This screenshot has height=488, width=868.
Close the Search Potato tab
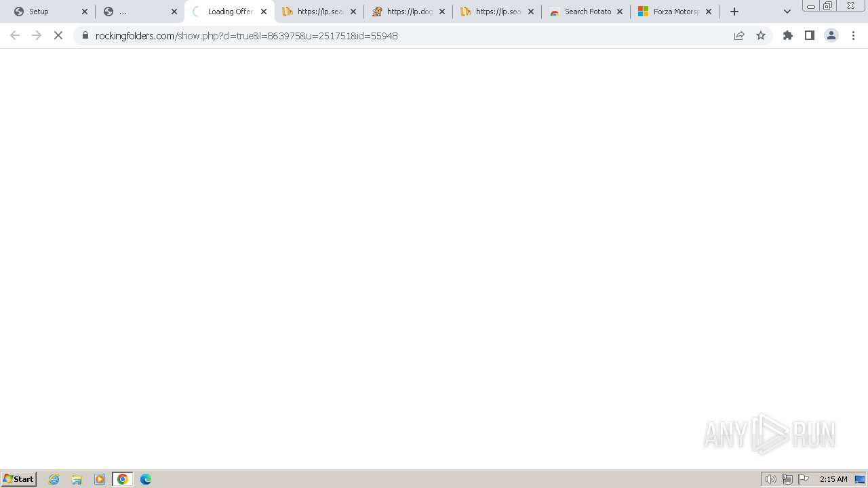pos(620,12)
